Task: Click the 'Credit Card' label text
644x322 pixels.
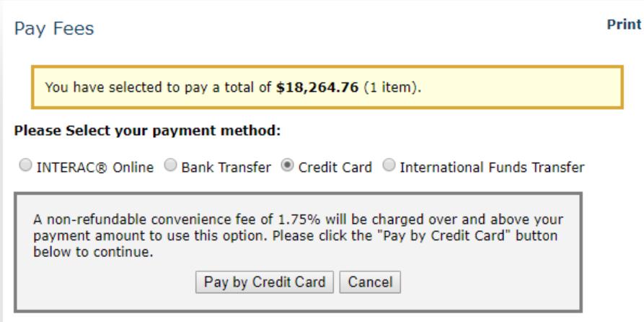Action: click(335, 168)
